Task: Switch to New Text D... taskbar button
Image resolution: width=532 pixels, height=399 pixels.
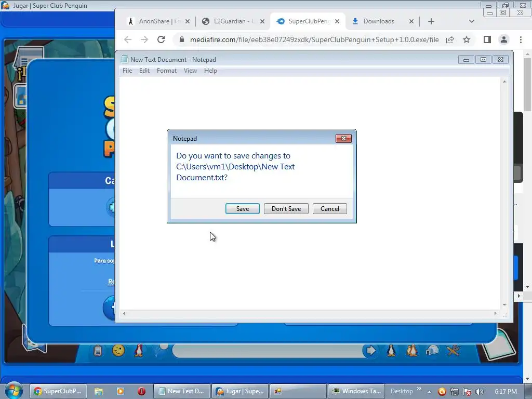Action: pos(181,391)
